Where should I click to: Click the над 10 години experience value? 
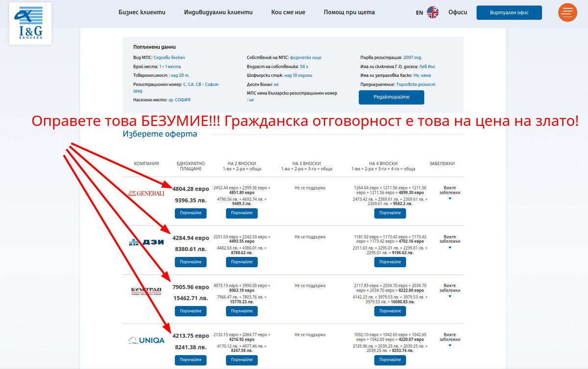[298, 75]
